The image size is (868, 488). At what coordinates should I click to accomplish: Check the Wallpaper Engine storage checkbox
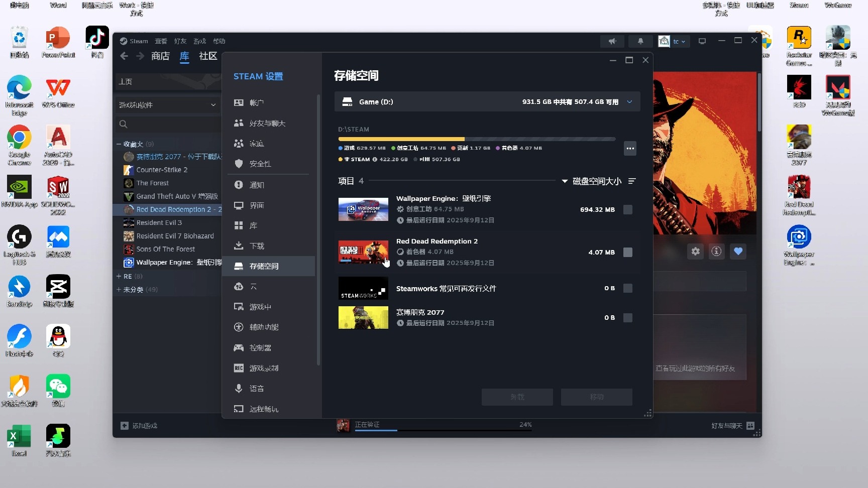(x=628, y=210)
